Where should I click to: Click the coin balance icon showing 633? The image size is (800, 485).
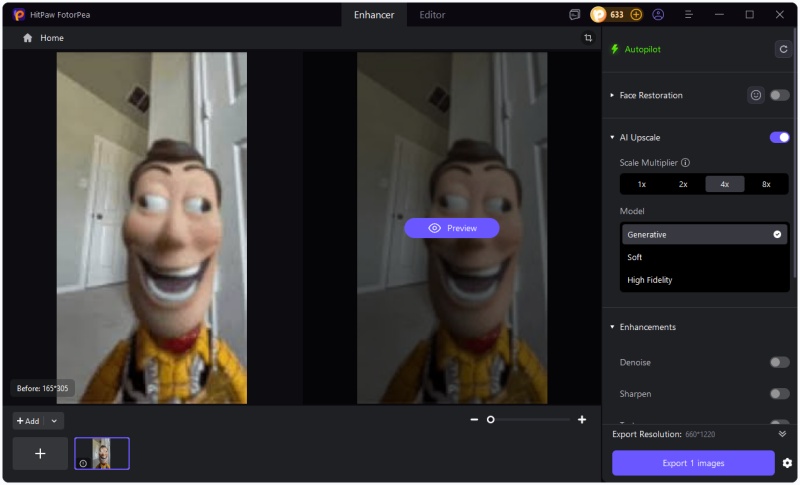click(598, 15)
